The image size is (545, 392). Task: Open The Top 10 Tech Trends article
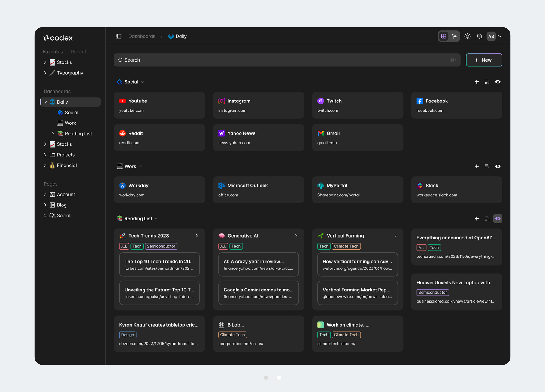159,265
